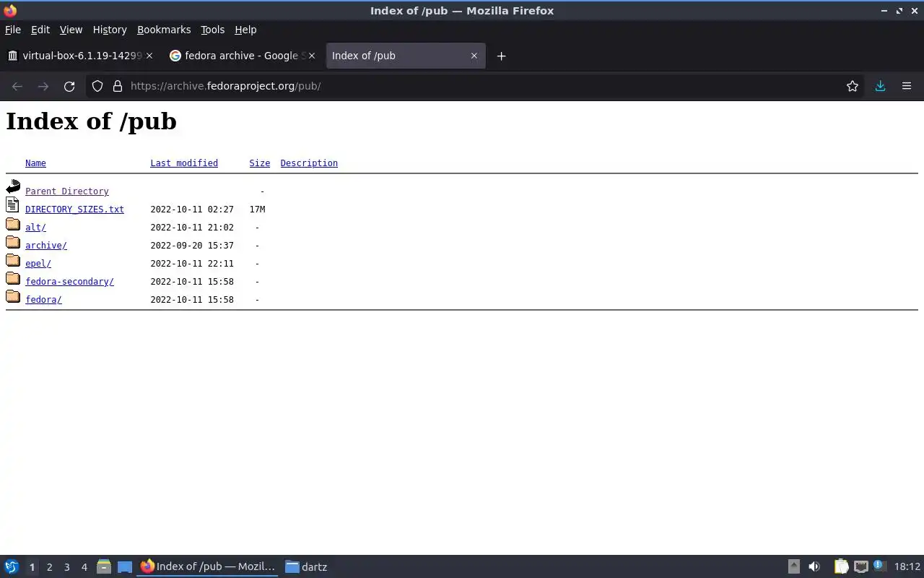Open the clipboard manager tray icon
Image resolution: width=924 pixels, height=578 pixels.
click(841, 567)
